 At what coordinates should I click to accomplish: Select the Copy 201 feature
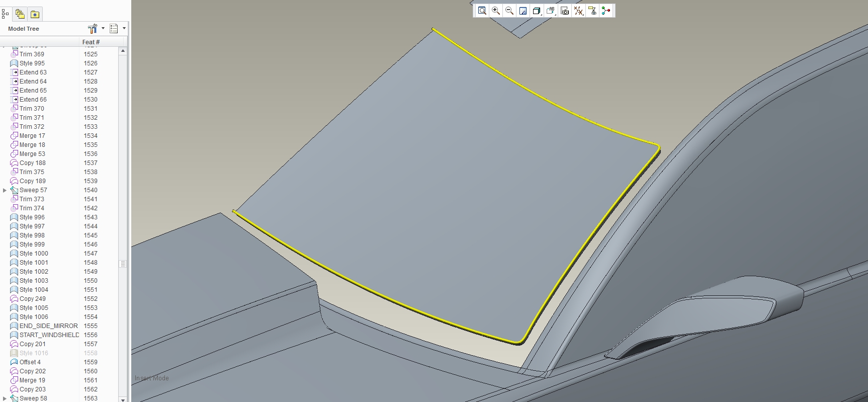pos(33,344)
